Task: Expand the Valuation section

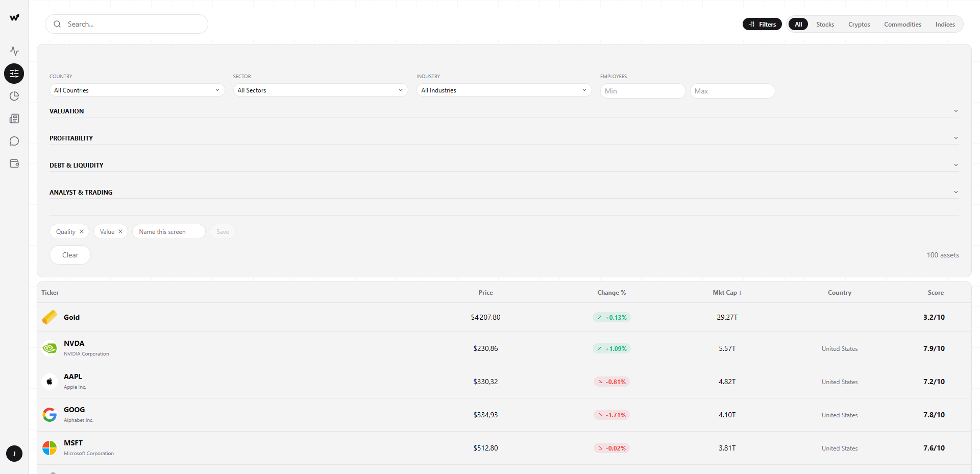Action: pyautogui.click(x=504, y=111)
